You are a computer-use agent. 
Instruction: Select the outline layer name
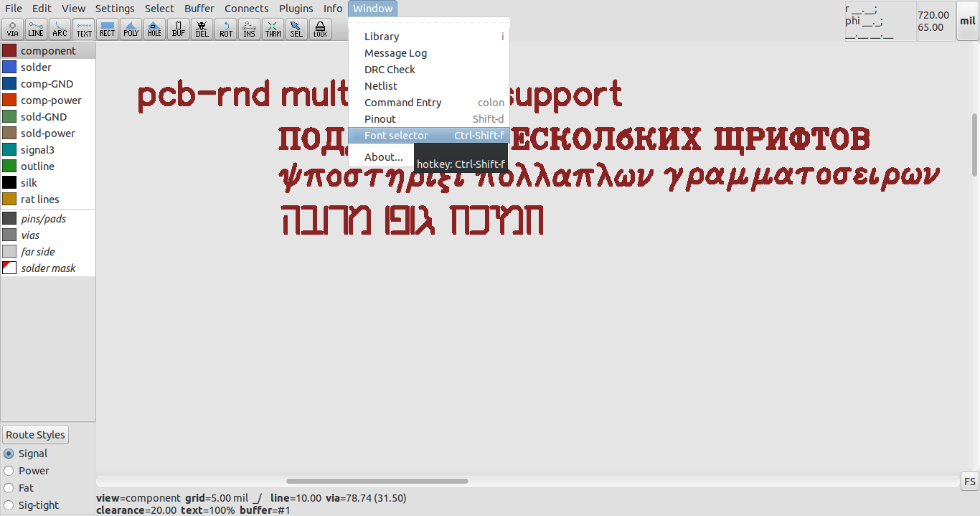point(37,166)
